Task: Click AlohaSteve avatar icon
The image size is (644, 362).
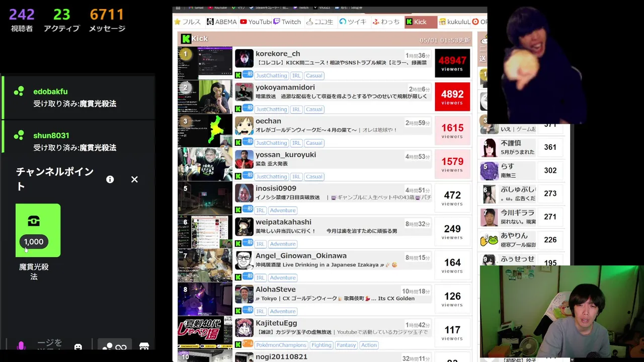Action: (x=244, y=294)
